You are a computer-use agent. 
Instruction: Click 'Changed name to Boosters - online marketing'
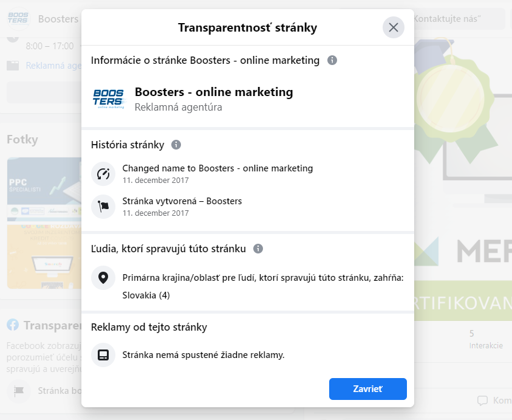pyautogui.click(x=217, y=168)
